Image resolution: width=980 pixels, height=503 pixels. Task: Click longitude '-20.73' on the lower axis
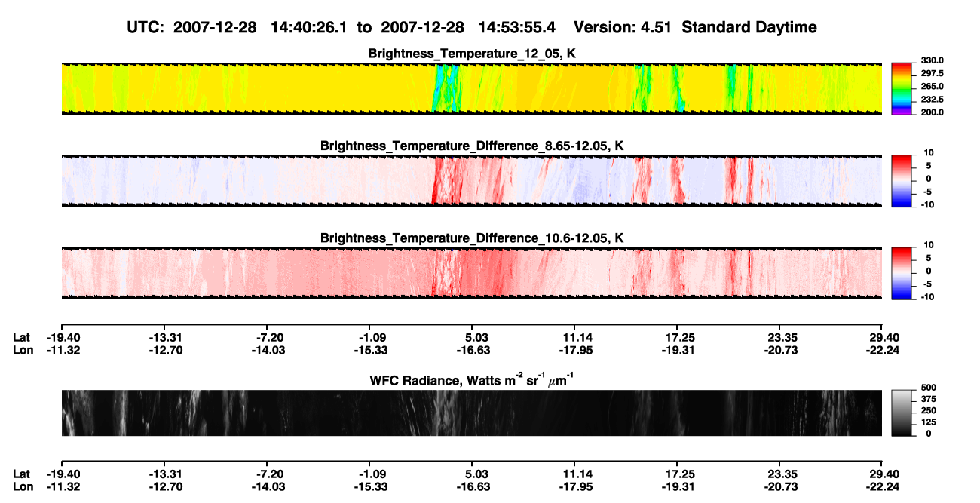780,486
